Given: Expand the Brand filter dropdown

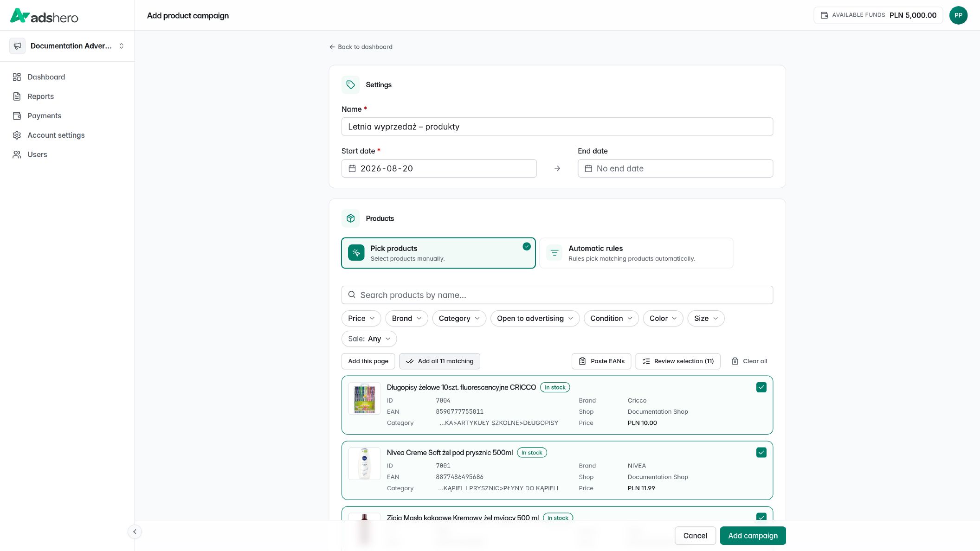Looking at the screenshot, I should [406, 319].
